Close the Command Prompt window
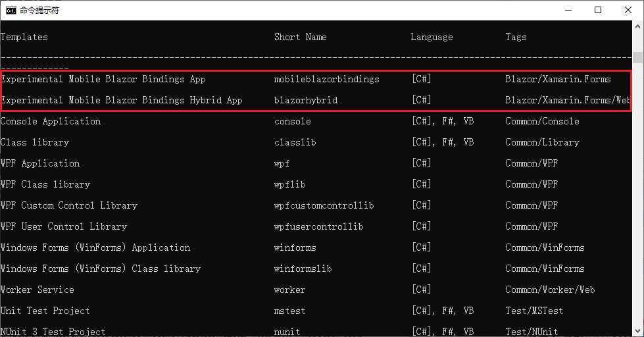Viewport: 644px width, 337px height. 628,10
